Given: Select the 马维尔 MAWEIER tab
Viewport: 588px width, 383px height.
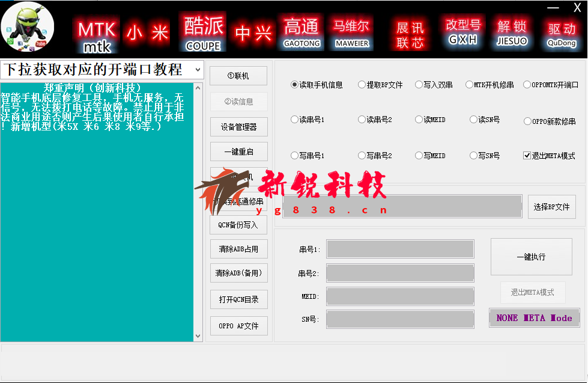Looking at the screenshot, I should click(352, 34).
